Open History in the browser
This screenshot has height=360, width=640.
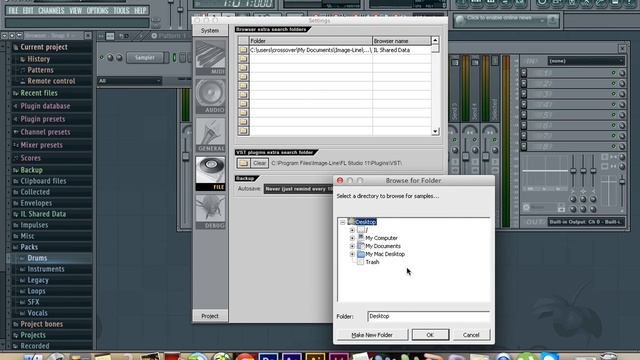tap(38, 59)
